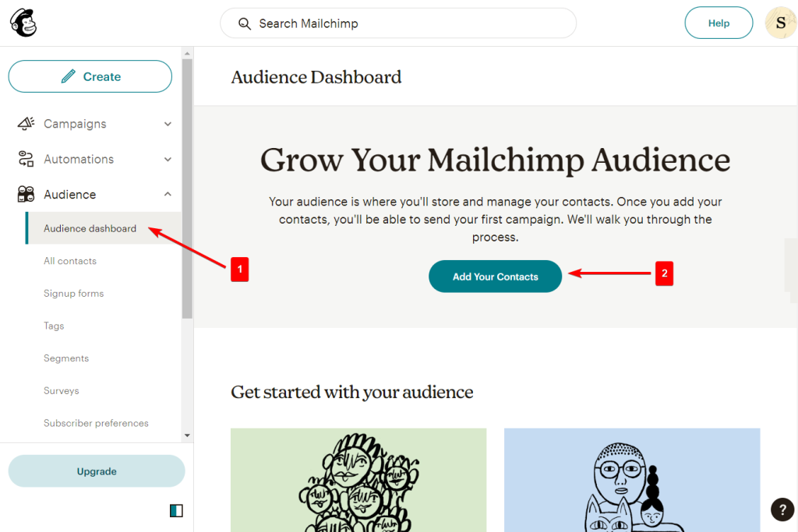The width and height of the screenshot is (798, 532).
Task: Open the green crowd illustration card
Action: point(358,480)
